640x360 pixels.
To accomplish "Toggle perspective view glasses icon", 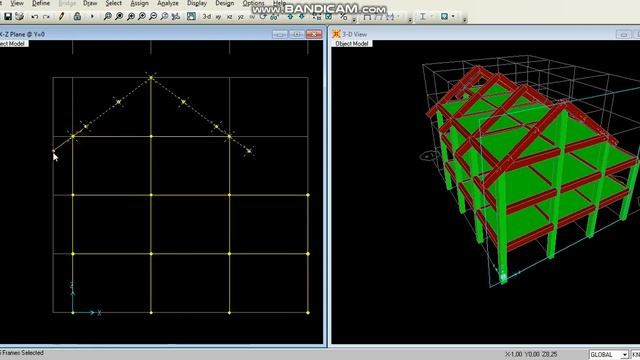I will 274,17.
